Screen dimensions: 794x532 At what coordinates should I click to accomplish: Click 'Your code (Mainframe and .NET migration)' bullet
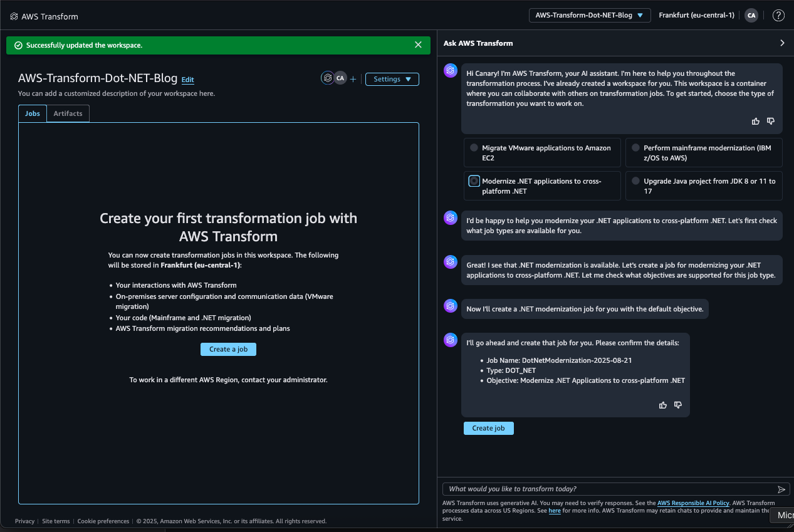tap(183, 318)
